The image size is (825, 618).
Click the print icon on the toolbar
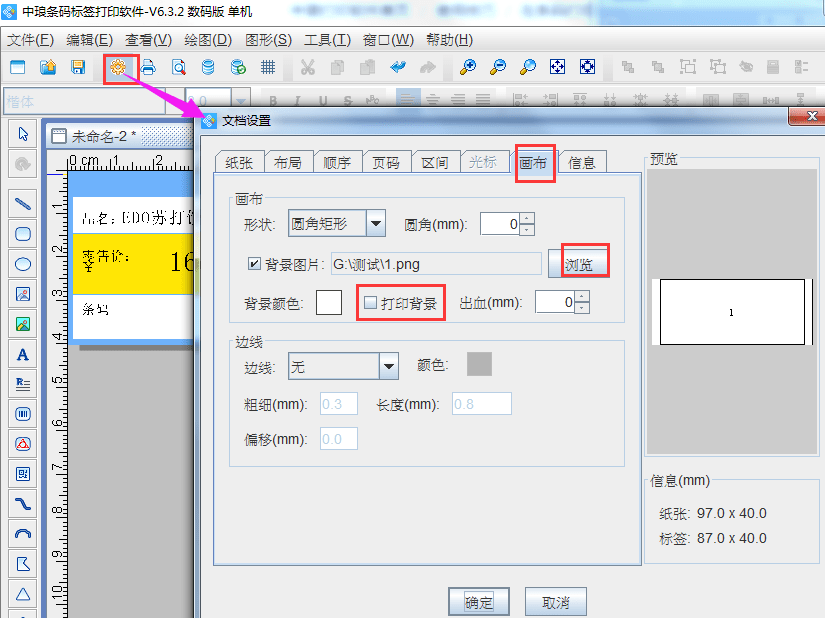[150, 66]
